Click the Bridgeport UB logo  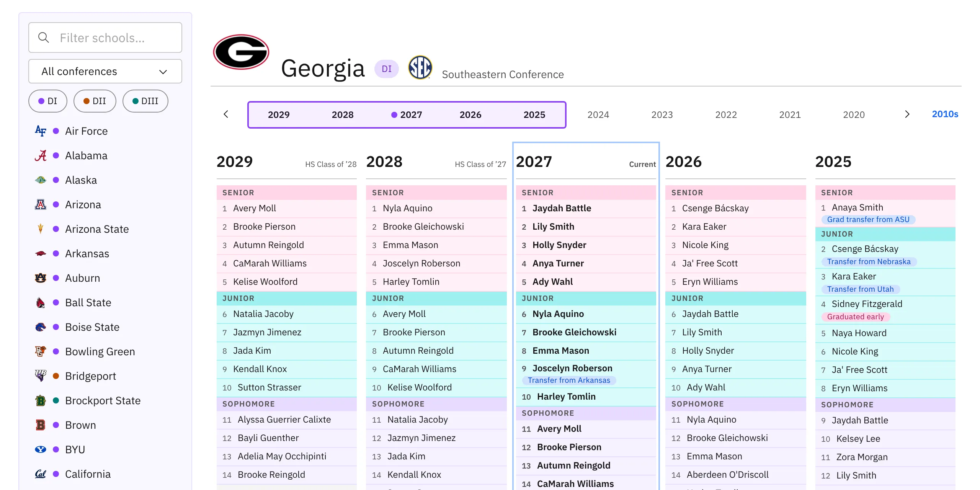click(41, 376)
